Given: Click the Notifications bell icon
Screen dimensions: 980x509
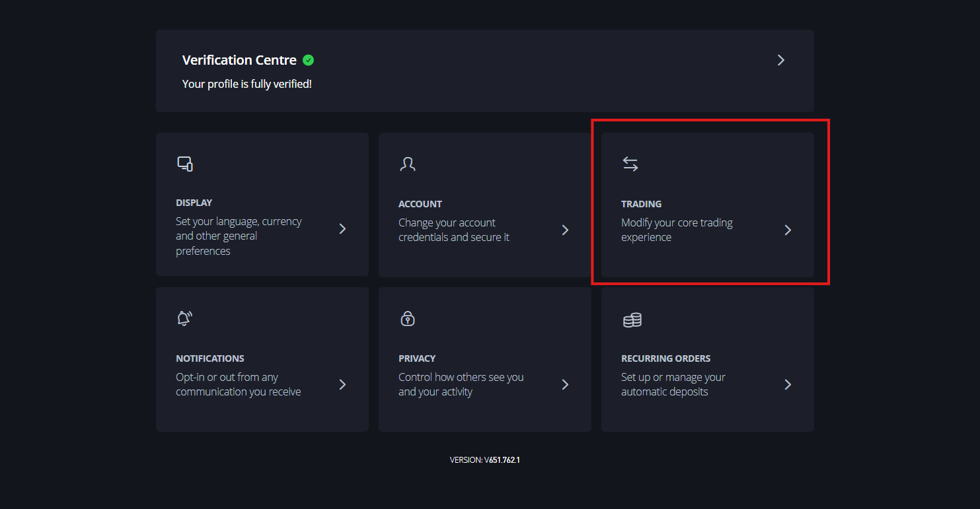Looking at the screenshot, I should point(184,318).
